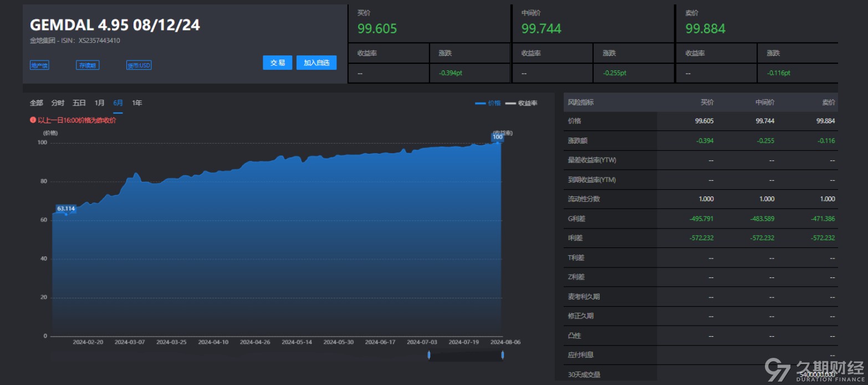Image resolution: width=868 pixels, height=385 pixels.
Task: Select the 1月 time range tab
Action: (x=99, y=103)
